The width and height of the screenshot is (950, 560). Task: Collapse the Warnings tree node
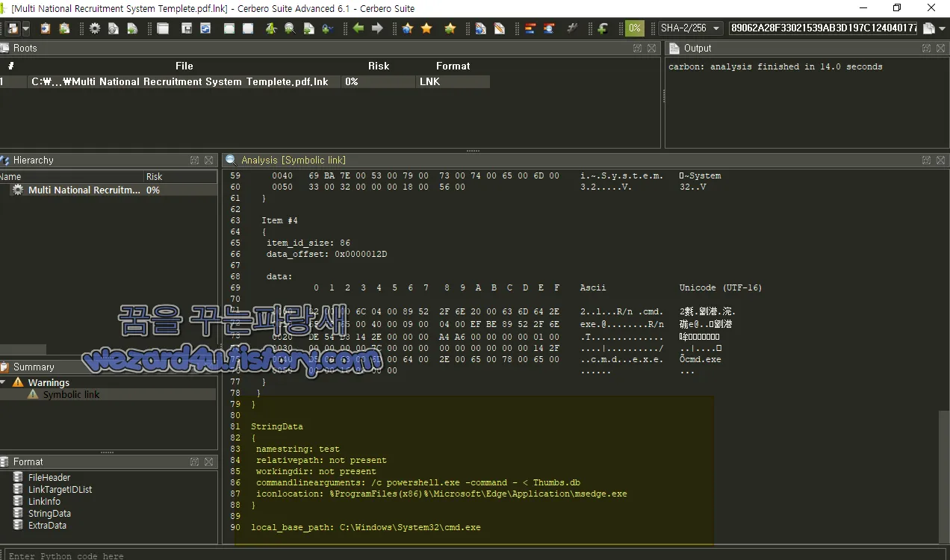[3, 382]
